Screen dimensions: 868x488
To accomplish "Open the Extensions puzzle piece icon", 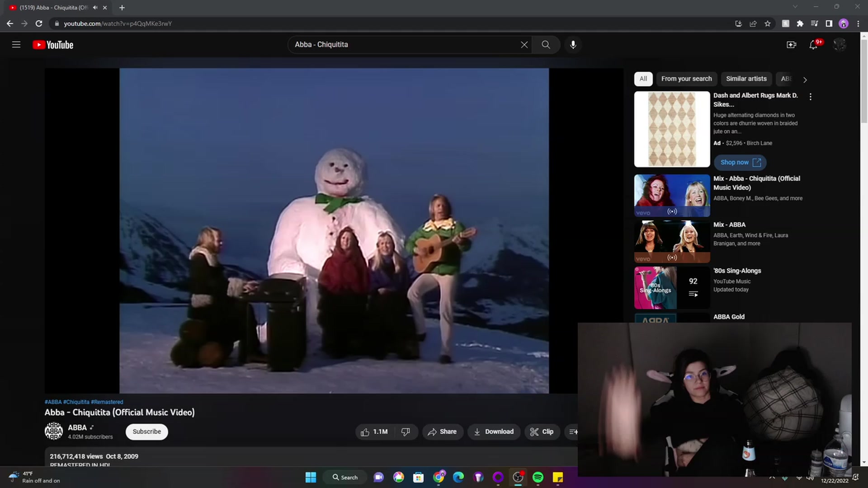I will point(800,23).
